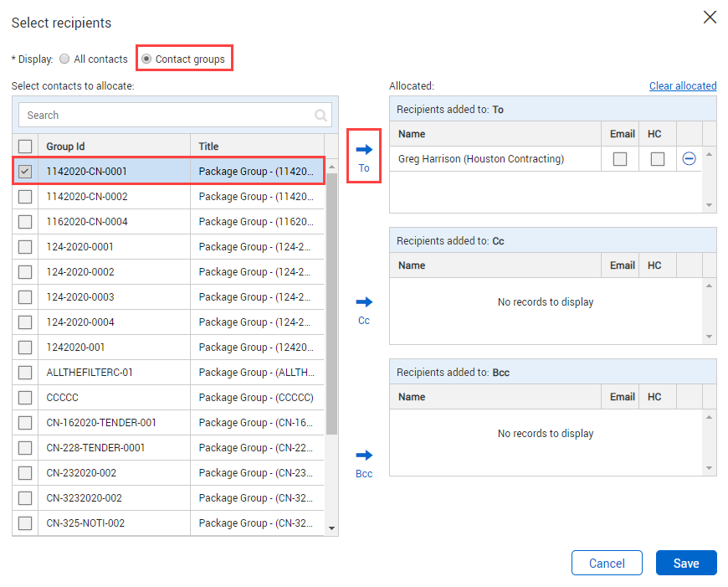Screen dimensions: 728x587
Task: Click Name header in To table
Action: coord(412,134)
